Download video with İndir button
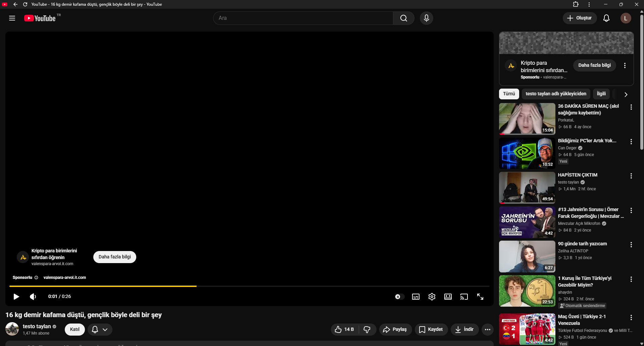Image resolution: width=644 pixels, height=346 pixels. click(x=464, y=330)
